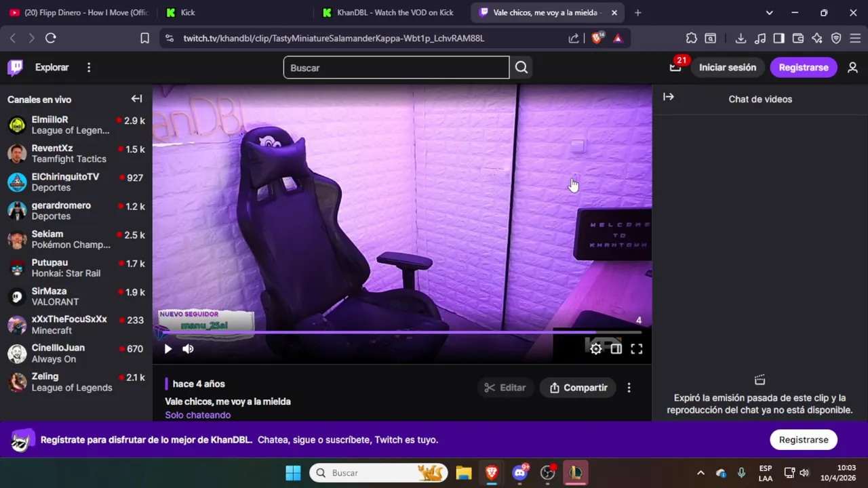Viewport: 868px width, 488px height.
Task: Bookmark this page
Action: coord(144,38)
